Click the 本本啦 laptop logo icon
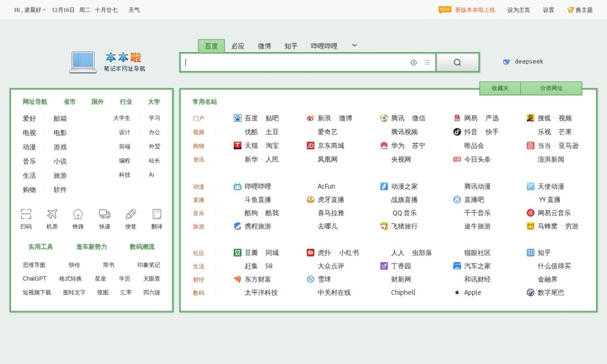Viewport: 607px width, 364px height. pos(83,61)
